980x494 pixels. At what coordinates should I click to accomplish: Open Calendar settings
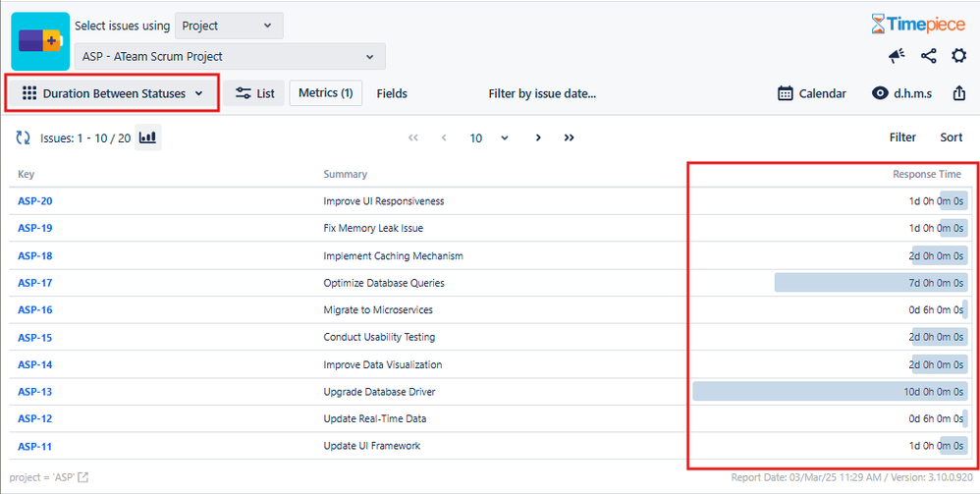point(812,93)
